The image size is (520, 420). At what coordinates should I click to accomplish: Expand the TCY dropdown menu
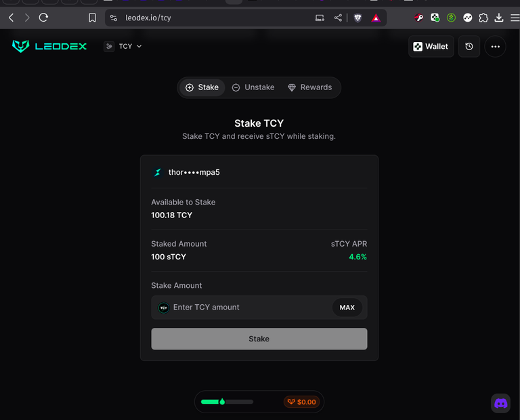click(x=123, y=47)
